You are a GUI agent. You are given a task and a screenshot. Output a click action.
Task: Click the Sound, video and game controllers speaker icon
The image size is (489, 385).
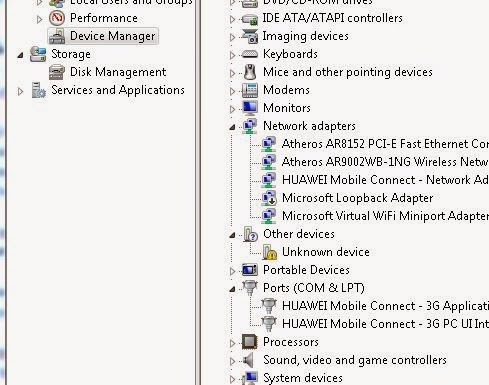(248, 360)
